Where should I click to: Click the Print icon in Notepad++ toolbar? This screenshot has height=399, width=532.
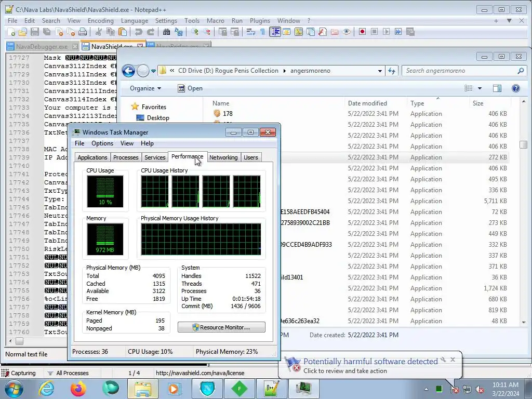[x=83, y=32]
